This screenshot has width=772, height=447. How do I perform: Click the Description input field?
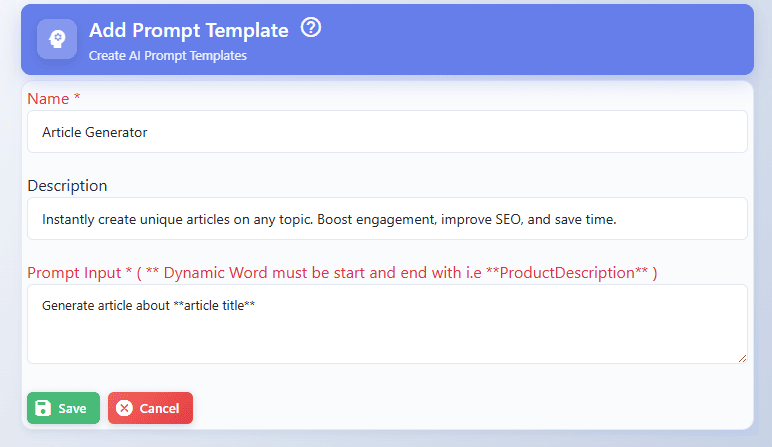[x=387, y=219]
